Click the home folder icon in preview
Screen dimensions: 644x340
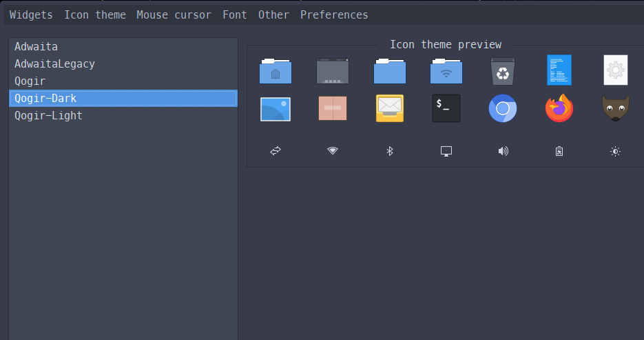coord(276,70)
